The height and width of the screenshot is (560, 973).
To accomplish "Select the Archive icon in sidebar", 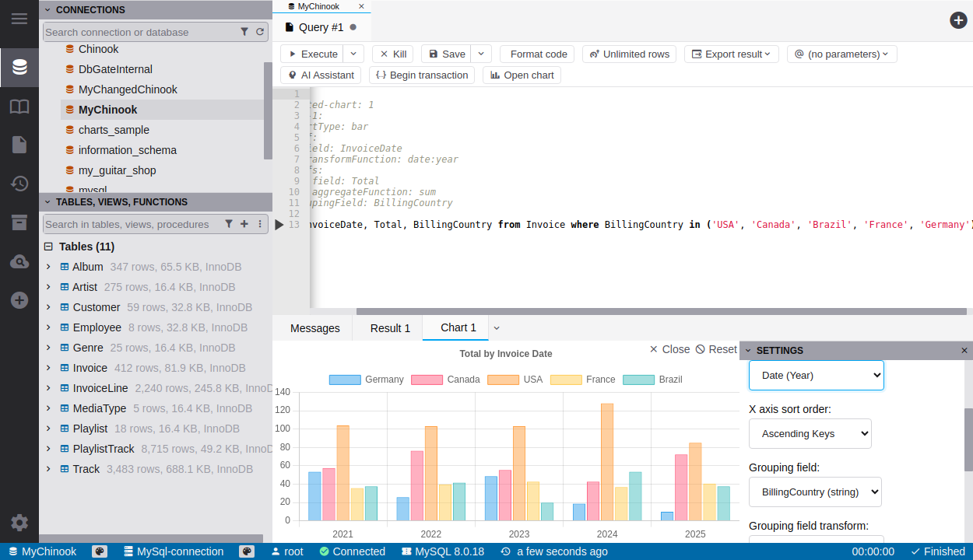I will point(19,222).
